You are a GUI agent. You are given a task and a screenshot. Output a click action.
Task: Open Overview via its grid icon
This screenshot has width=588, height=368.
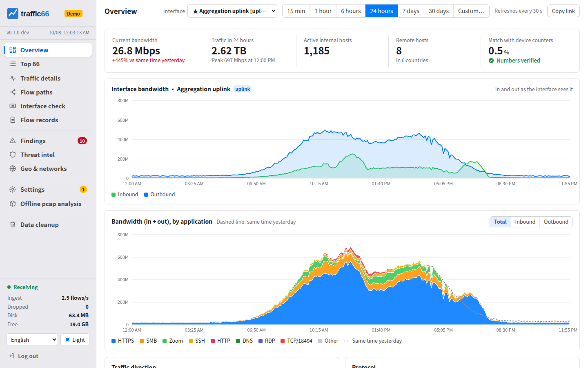coord(13,50)
